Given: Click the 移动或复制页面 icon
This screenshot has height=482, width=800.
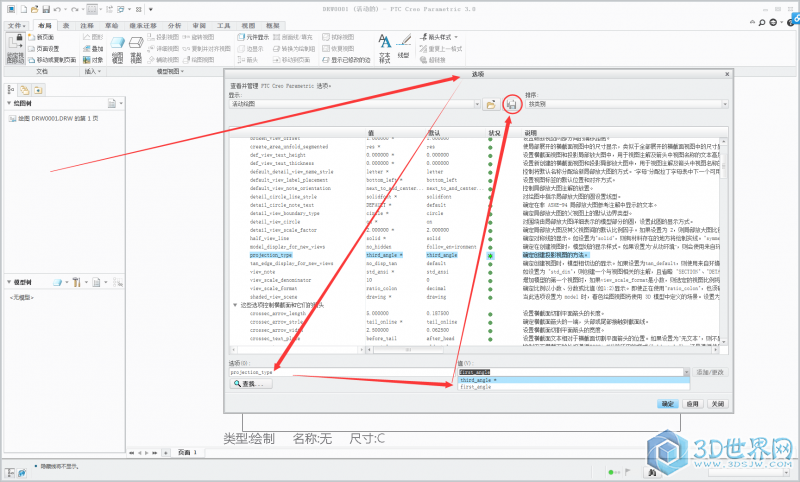Looking at the screenshot, I should 32,60.
